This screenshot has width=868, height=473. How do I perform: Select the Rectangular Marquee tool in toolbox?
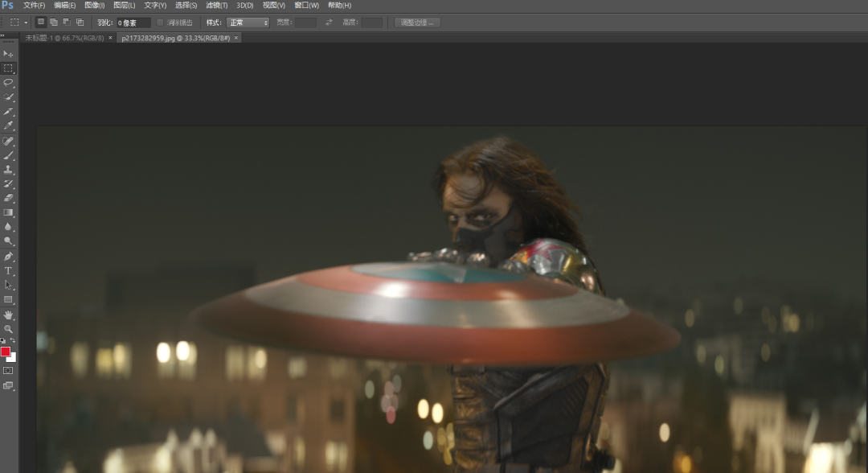coord(8,68)
